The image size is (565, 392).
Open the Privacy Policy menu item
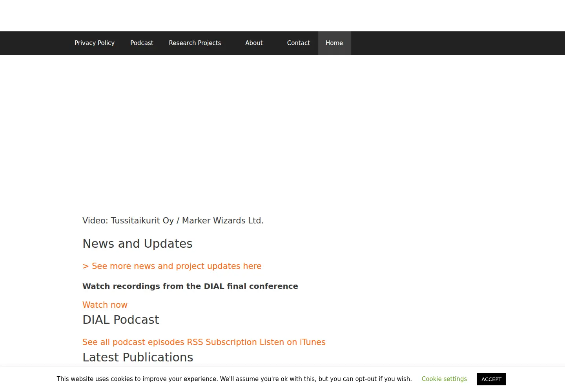[x=95, y=43]
